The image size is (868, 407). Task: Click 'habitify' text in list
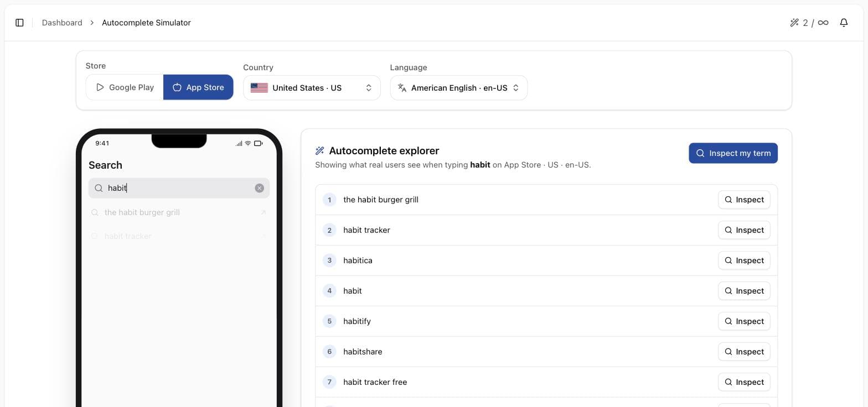pyautogui.click(x=357, y=321)
